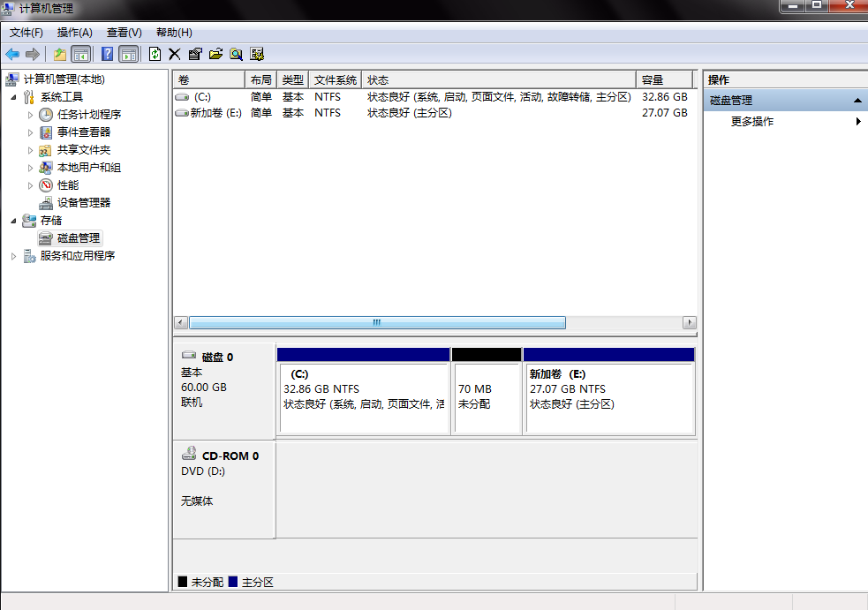Toggle the Show/Hide Action Pane icon
This screenshot has width=868, height=610.
[x=127, y=54]
